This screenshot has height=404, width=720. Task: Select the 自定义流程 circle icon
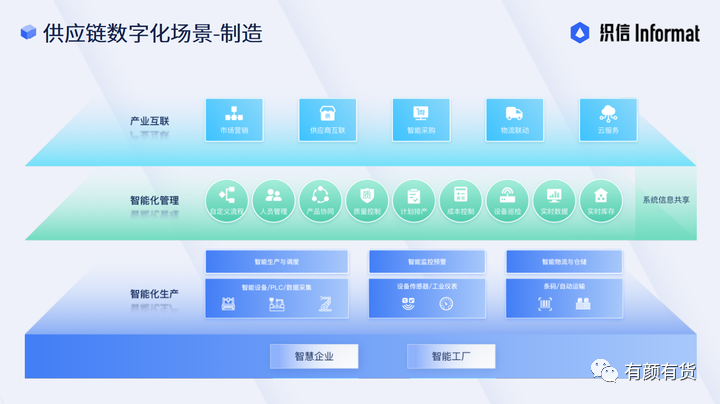[227, 201]
